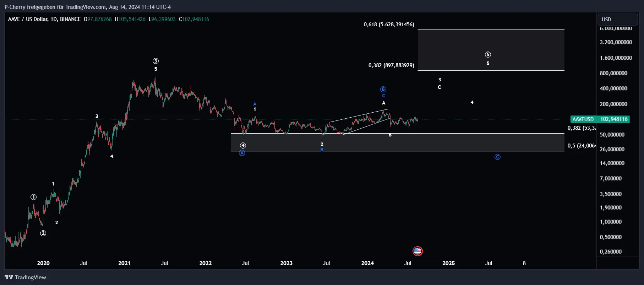Click the 1,000000 price axis label
Screen dimensions: 644x285
coord(611,222)
